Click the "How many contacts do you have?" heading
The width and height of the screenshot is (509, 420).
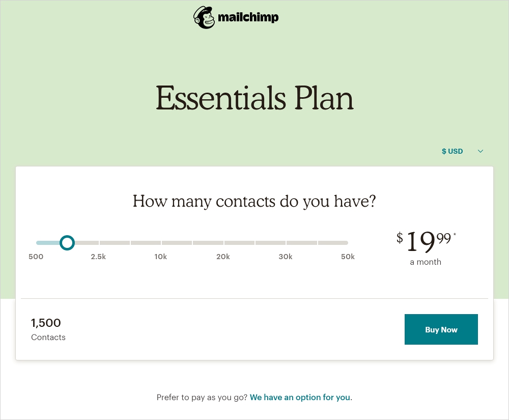click(254, 201)
